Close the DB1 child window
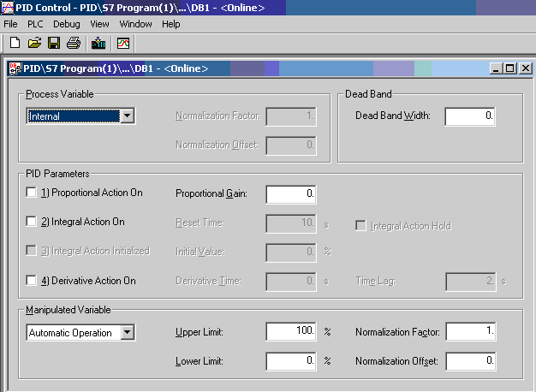The width and height of the screenshot is (536, 392). pos(526,68)
